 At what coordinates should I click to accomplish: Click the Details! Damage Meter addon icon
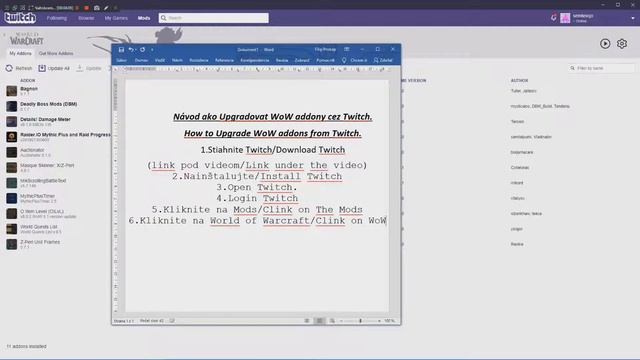(x=11, y=121)
